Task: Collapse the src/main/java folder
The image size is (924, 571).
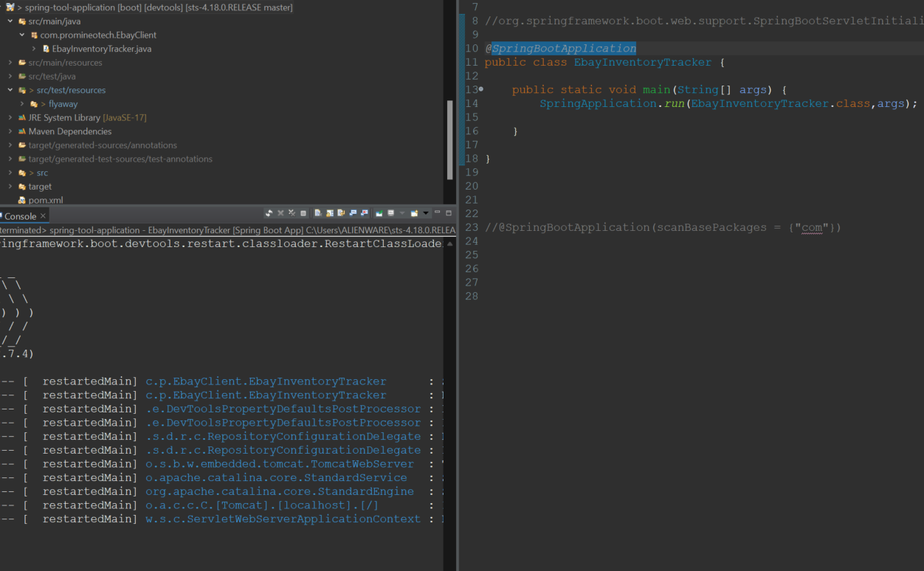Action: tap(10, 21)
